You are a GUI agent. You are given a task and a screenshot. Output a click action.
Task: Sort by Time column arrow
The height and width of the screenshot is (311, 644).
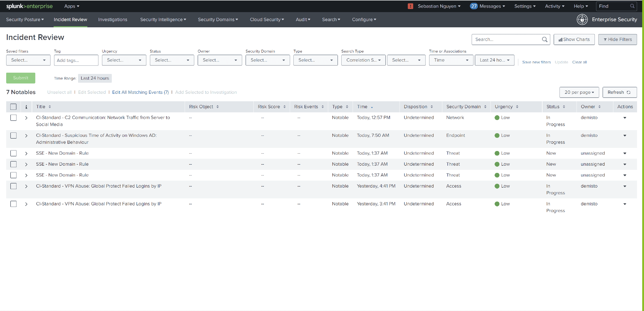click(372, 107)
